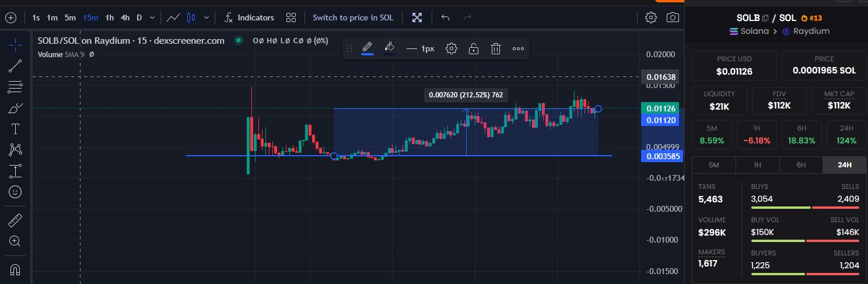Grab the floating toolbar drag handle
The image size is (868, 284).
[350, 48]
